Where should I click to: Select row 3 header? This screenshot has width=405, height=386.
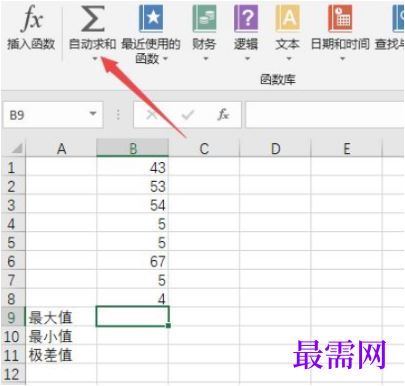[12, 204]
